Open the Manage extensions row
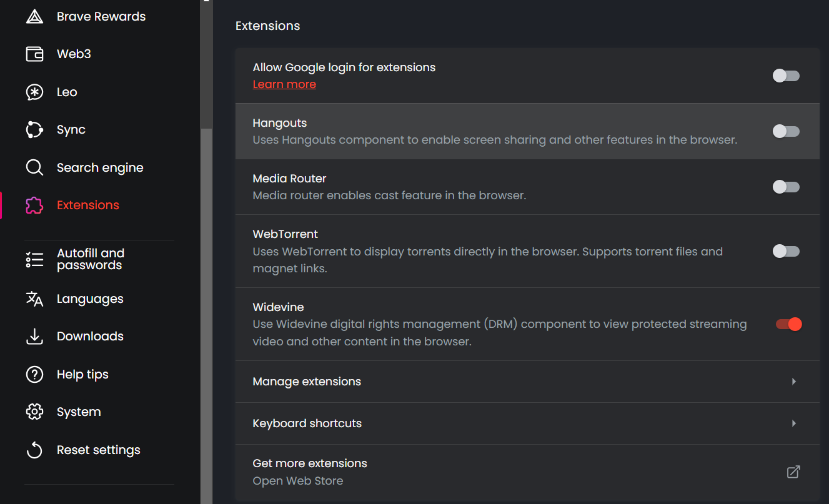 coord(527,382)
